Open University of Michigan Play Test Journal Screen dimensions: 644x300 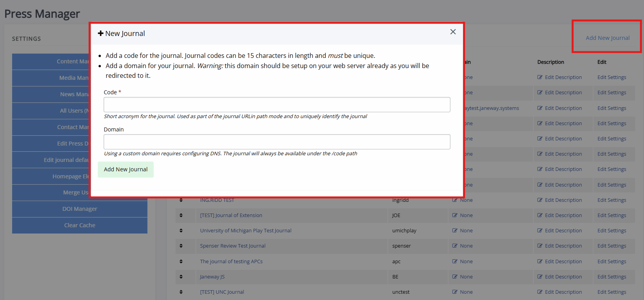pyautogui.click(x=246, y=231)
